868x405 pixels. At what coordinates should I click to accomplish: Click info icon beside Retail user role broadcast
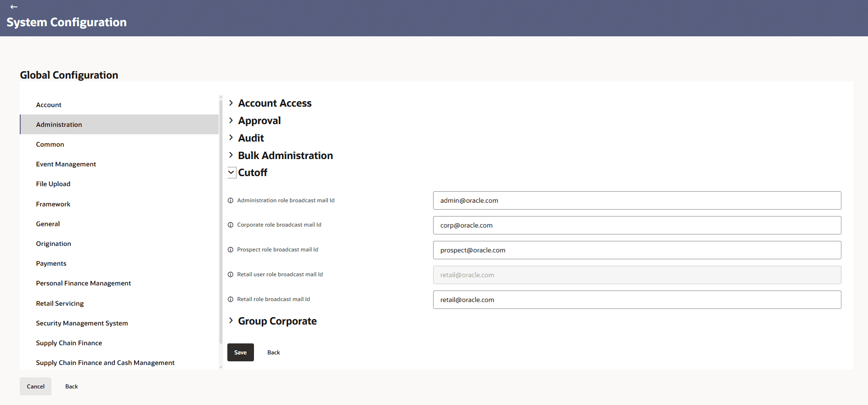pyautogui.click(x=231, y=274)
